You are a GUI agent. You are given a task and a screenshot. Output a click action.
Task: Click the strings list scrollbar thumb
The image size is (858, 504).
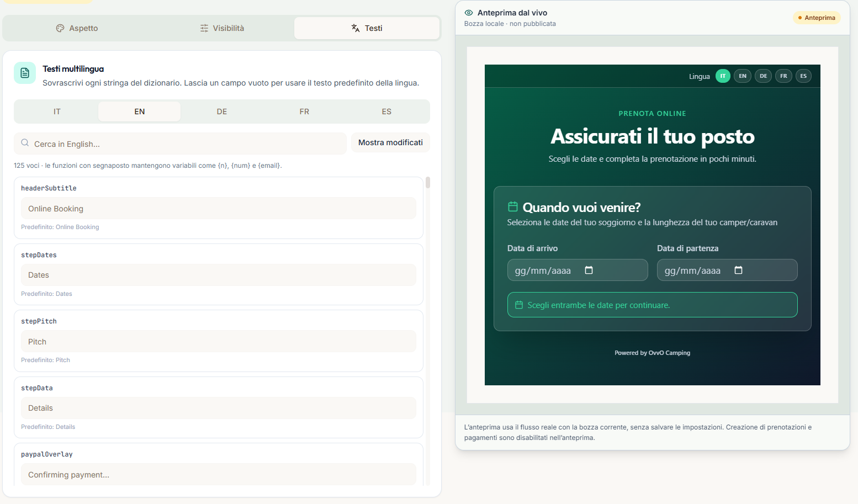coord(428,183)
